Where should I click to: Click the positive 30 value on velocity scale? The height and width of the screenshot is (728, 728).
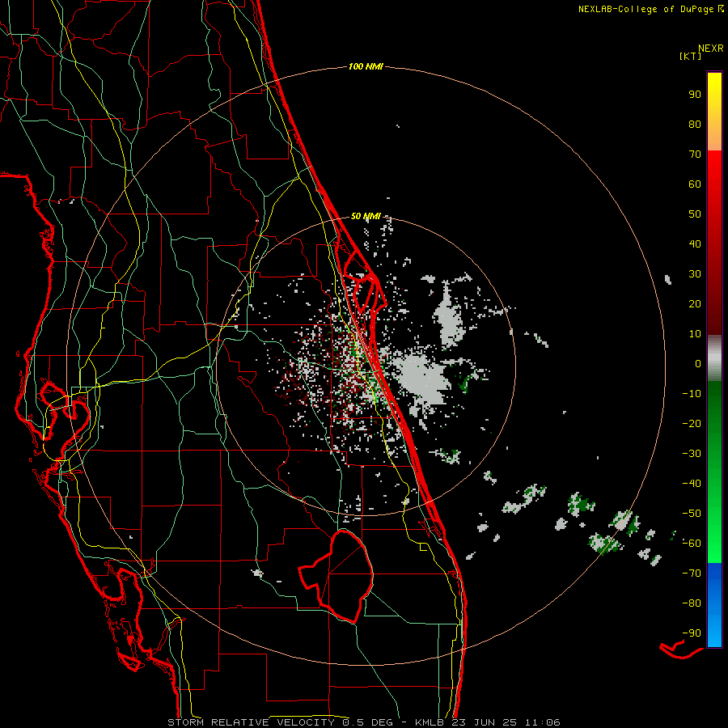(695, 274)
